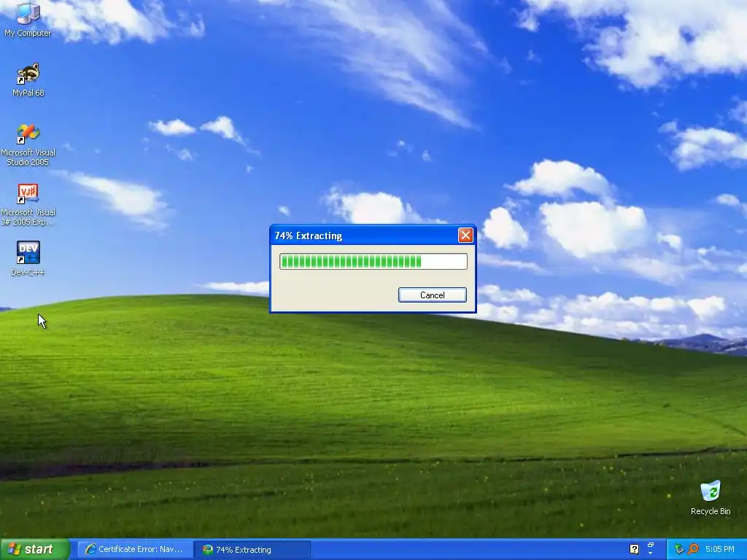Click the green extraction progress bar

[373, 262]
